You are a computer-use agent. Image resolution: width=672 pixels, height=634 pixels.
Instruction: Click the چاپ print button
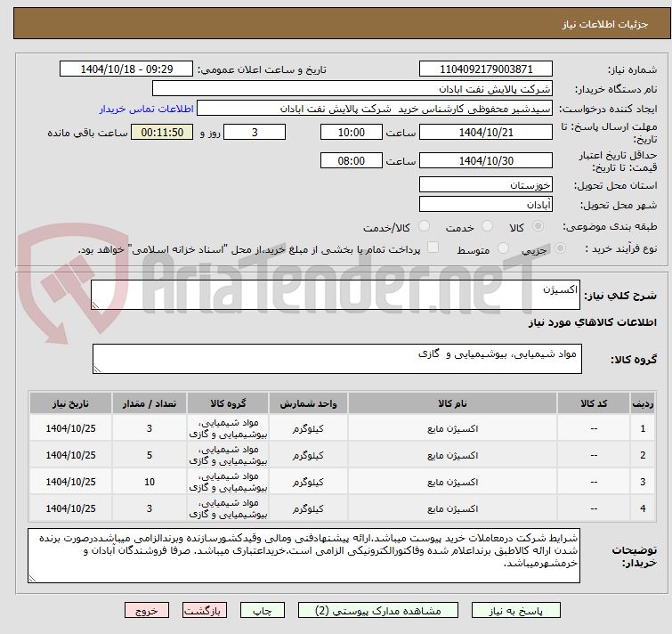[263, 611]
